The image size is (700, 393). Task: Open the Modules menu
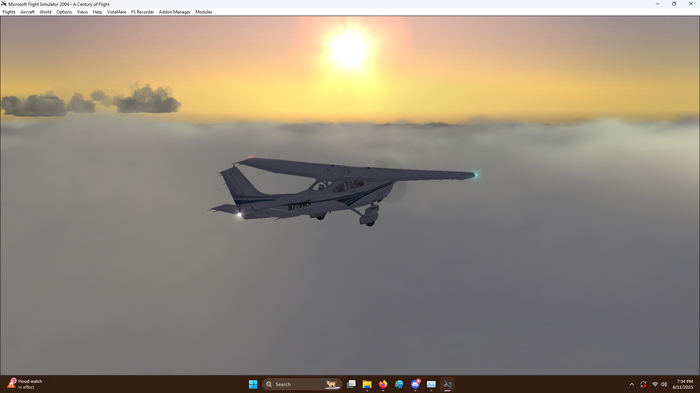[204, 12]
